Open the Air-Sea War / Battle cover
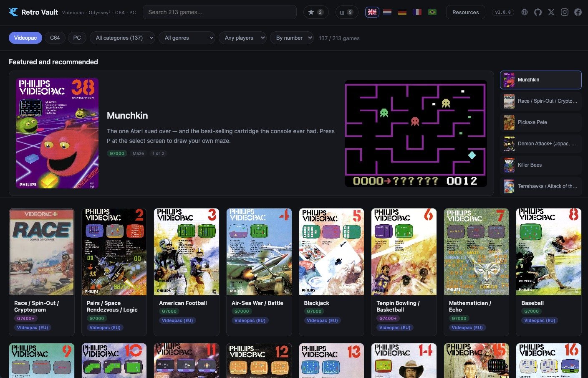The image size is (588, 378). [x=259, y=252]
